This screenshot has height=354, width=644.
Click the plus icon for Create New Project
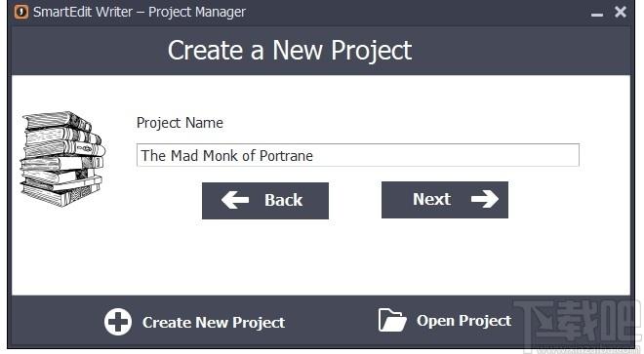click(x=118, y=322)
